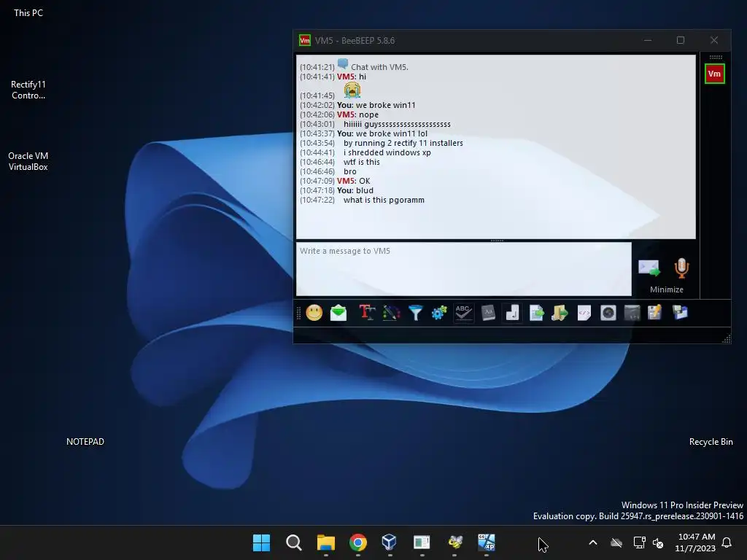Click the "You: blud" message
This screenshot has height=560, width=747.
pos(355,190)
